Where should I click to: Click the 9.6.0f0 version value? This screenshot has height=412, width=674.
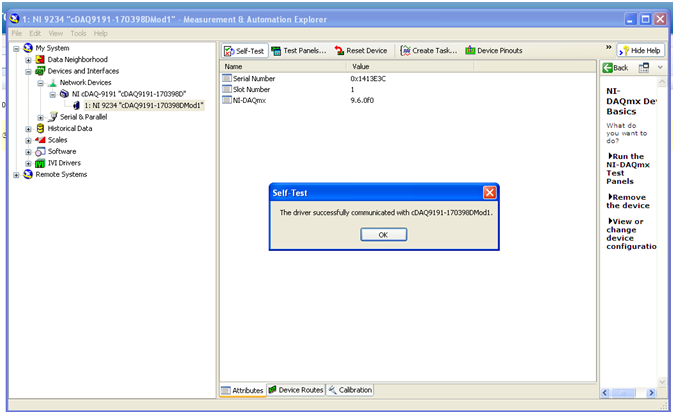tap(362, 100)
